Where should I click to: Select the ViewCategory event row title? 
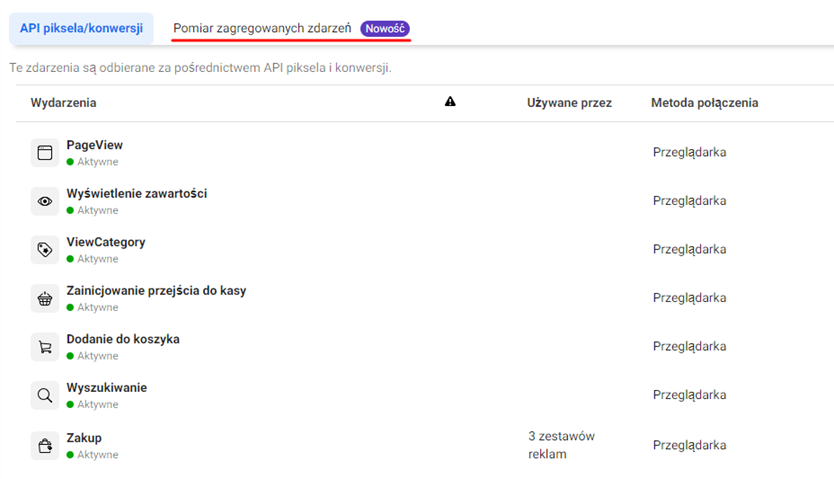[x=105, y=242]
